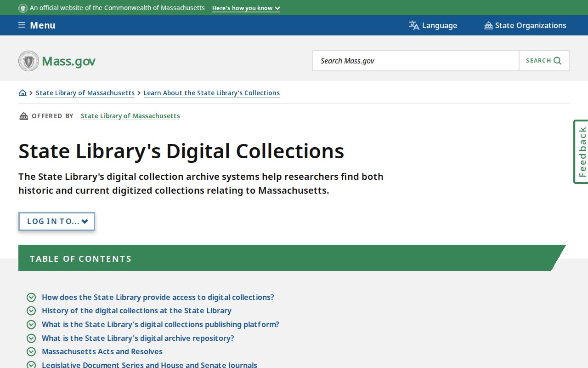Open the 'Log in to...' dropdown
The image size is (588, 368).
[x=57, y=221]
